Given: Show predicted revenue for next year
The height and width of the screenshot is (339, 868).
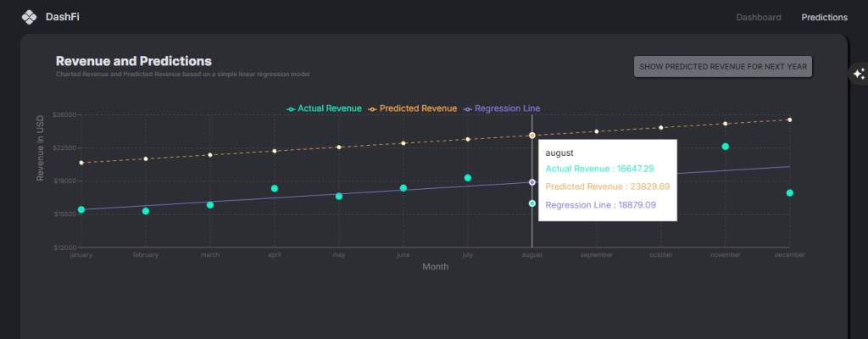Looking at the screenshot, I should coord(723,67).
